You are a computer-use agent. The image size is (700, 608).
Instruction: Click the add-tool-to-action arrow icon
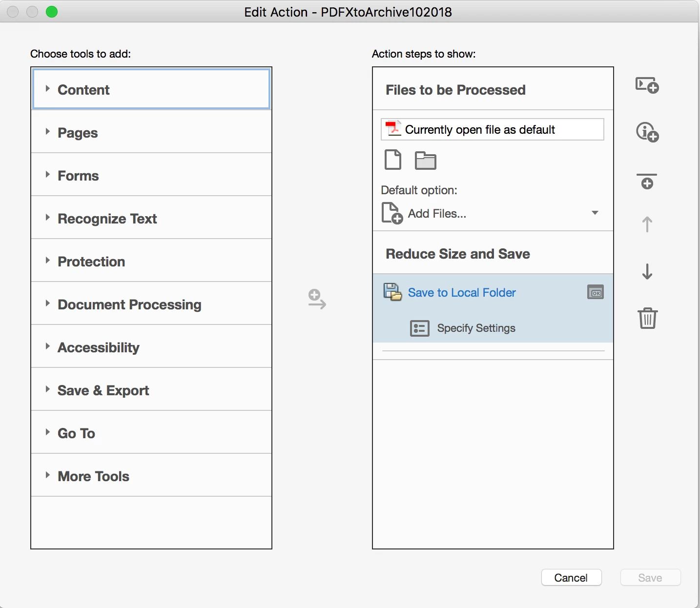(317, 299)
